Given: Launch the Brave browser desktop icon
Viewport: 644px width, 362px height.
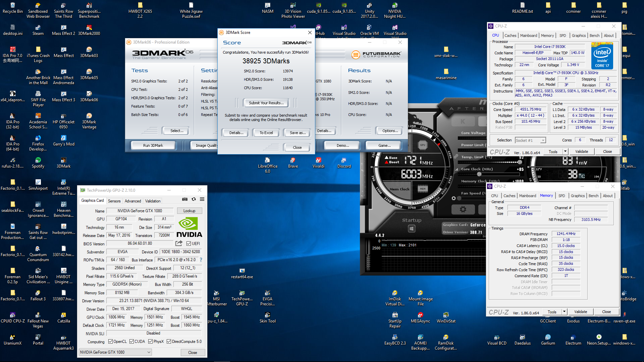Looking at the screenshot, I should pos(293,163).
